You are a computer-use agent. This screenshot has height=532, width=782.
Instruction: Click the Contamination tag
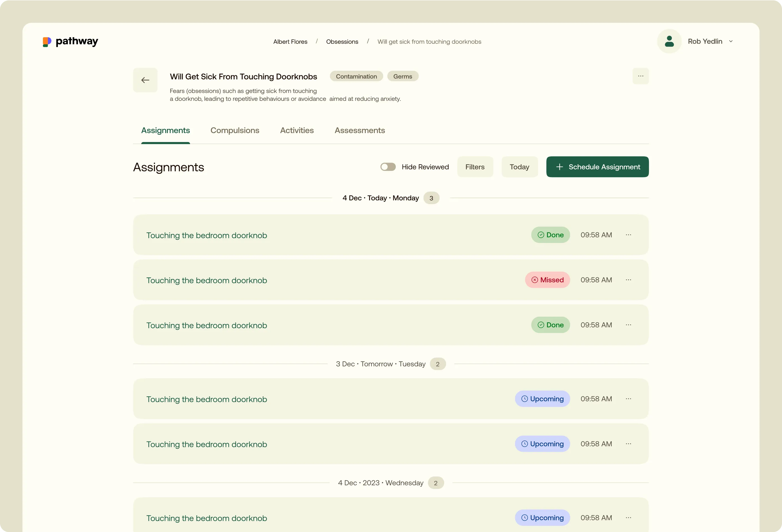(356, 76)
